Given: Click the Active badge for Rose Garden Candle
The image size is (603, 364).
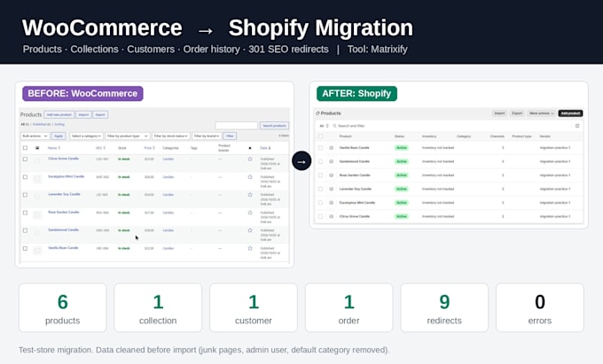Looking at the screenshot, I should [x=402, y=175].
